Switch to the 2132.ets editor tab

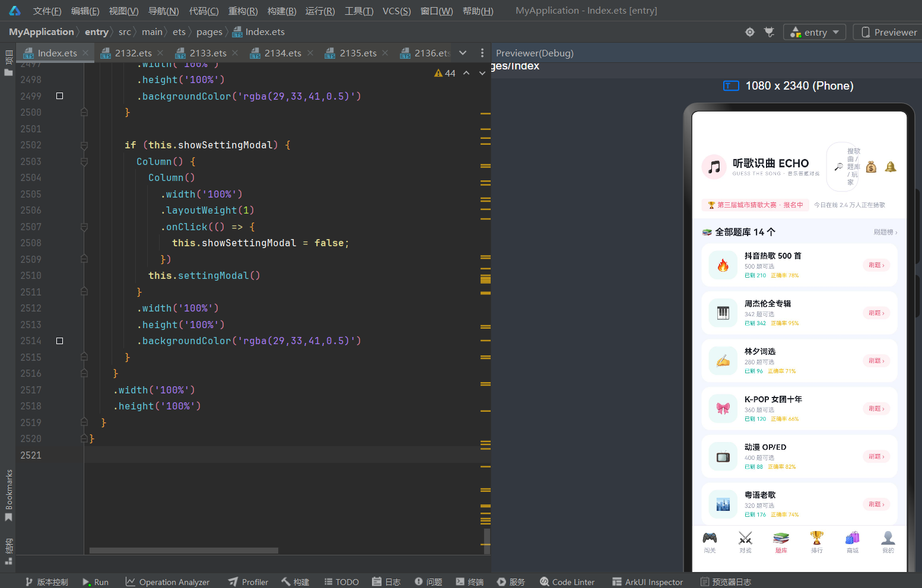133,53
